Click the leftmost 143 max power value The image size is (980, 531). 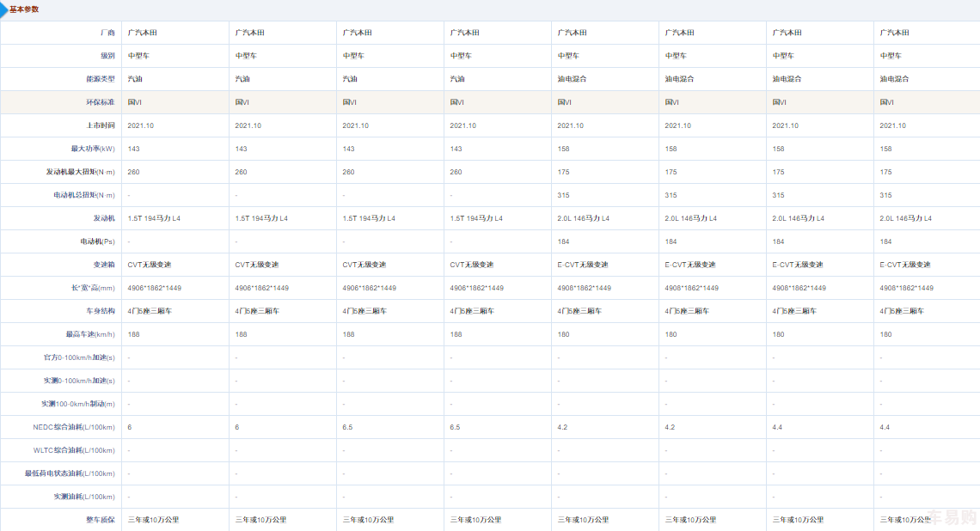134,149
